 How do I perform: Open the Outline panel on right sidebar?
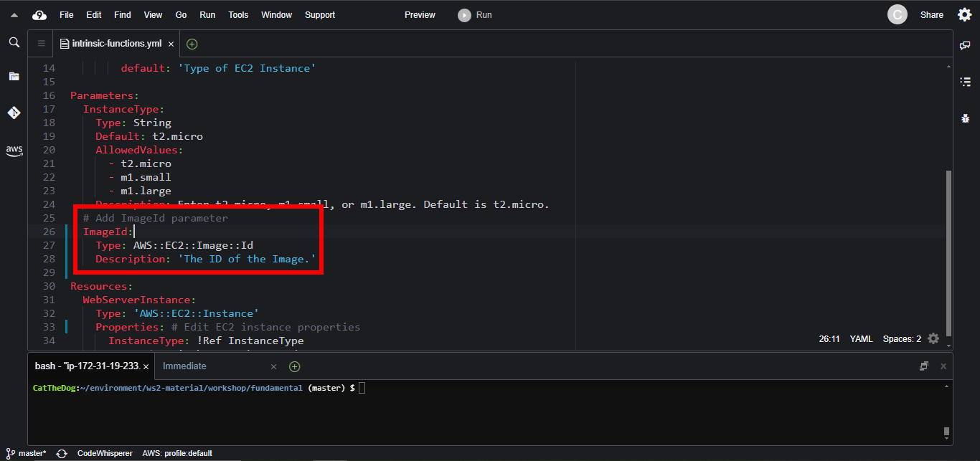pyautogui.click(x=965, y=82)
